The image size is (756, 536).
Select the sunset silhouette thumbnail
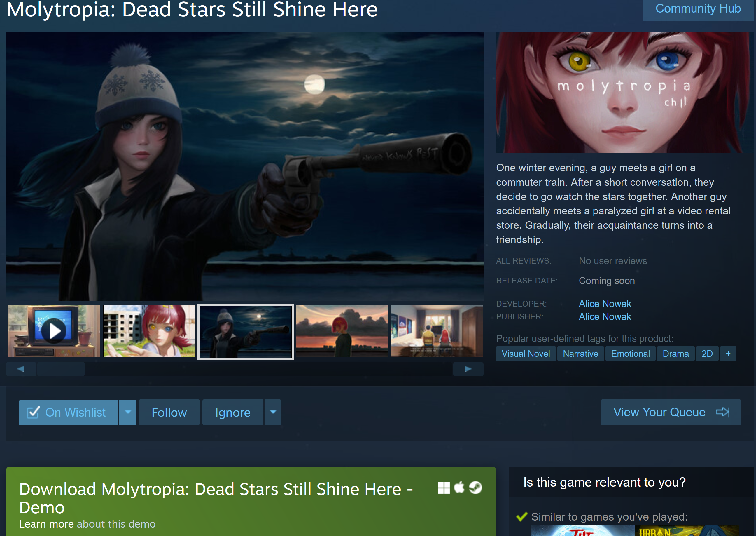pyautogui.click(x=342, y=331)
